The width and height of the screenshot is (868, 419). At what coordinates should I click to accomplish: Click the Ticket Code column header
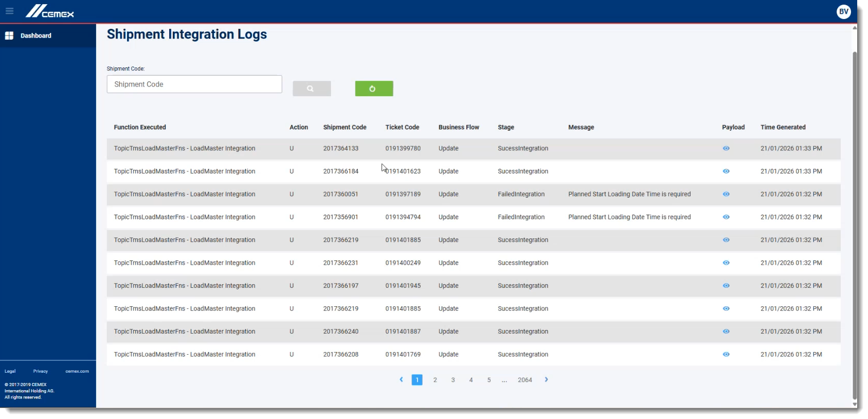coord(402,127)
